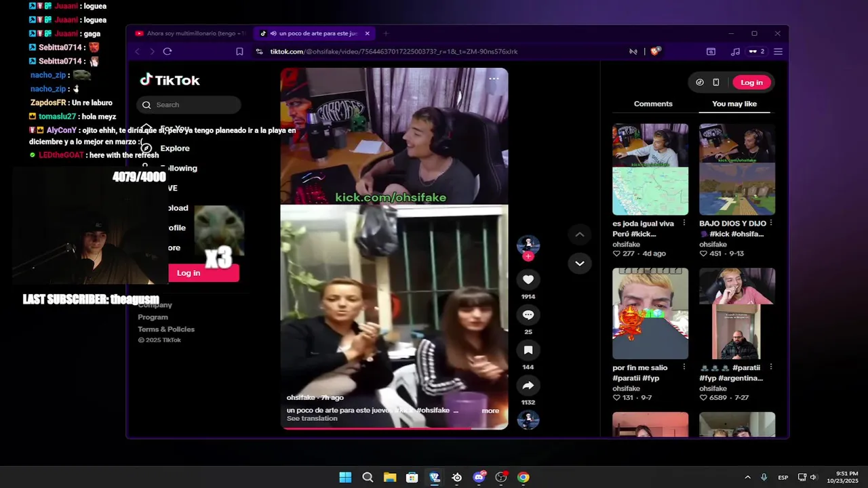Viewport: 868px width, 488px height.
Task: Share the video via the arrow icon
Action: coord(528,386)
